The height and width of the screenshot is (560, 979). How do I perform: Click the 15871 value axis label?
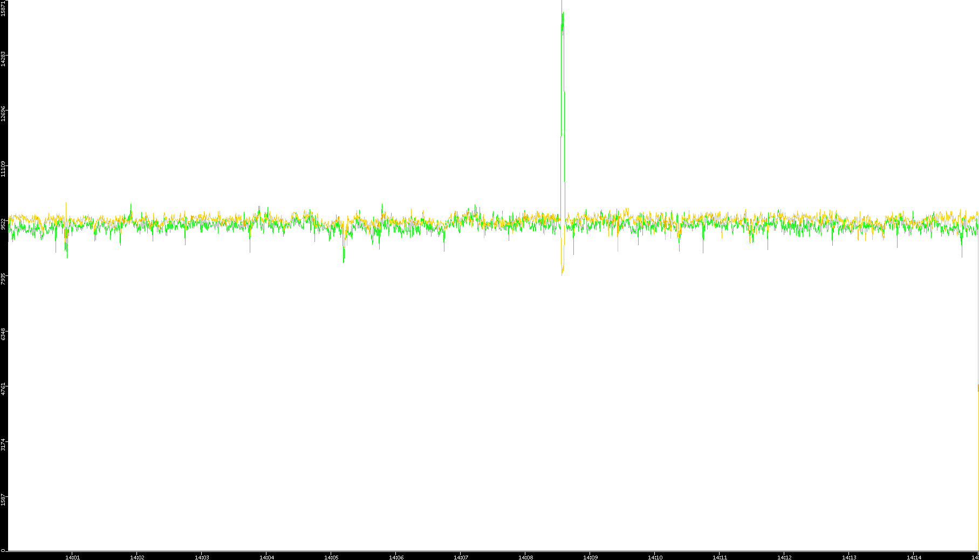pyautogui.click(x=3, y=8)
